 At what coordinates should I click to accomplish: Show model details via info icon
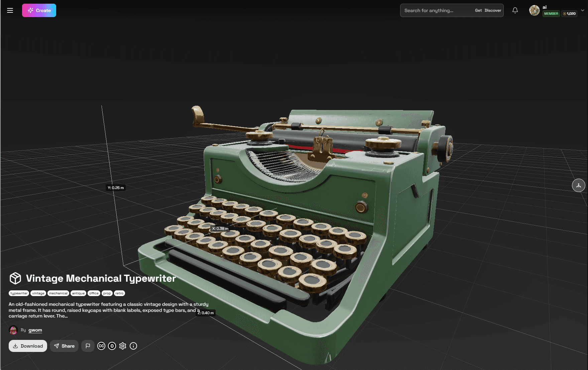[x=133, y=346]
